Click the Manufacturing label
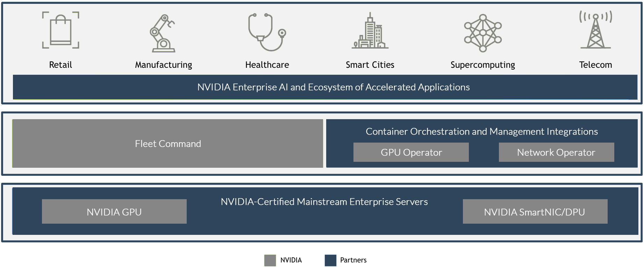The width and height of the screenshot is (644, 267). (164, 65)
